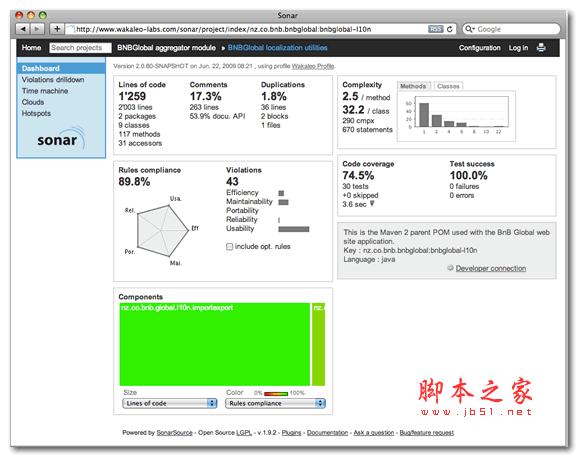The width and height of the screenshot is (579, 458).
Task: Click the Portability violations label
Action: 242,211
